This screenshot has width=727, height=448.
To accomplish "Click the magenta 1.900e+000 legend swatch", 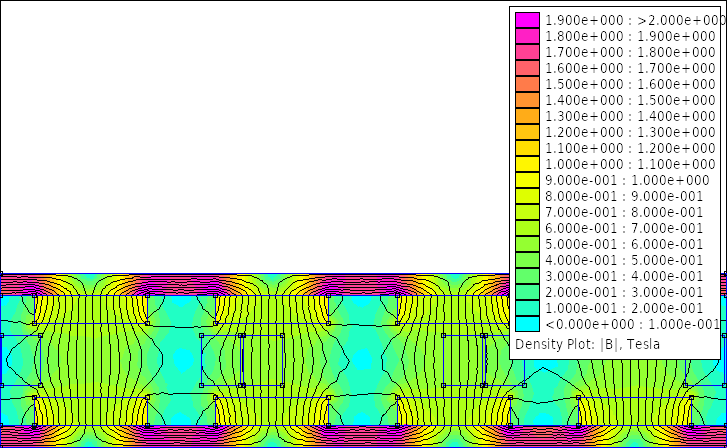I will click(x=527, y=20).
